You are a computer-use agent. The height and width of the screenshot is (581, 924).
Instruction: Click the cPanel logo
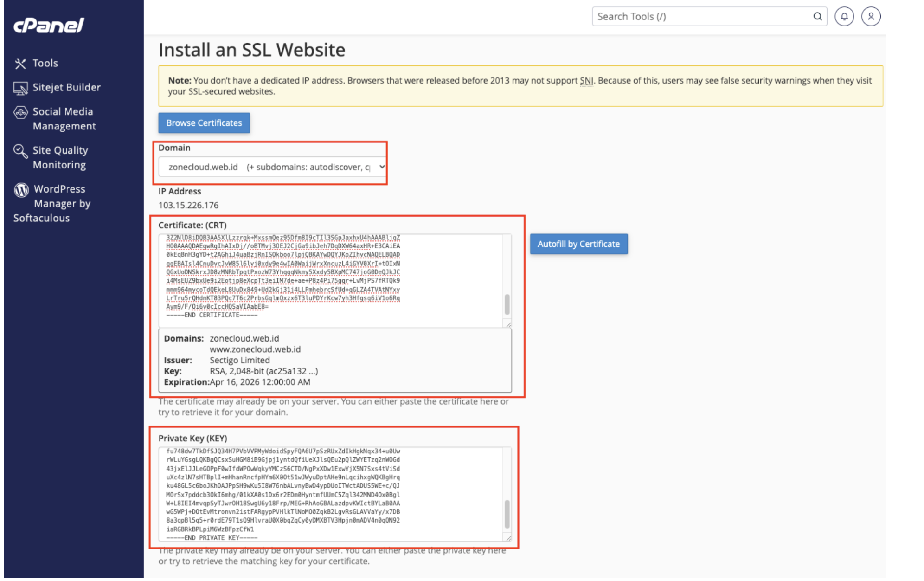(x=49, y=25)
